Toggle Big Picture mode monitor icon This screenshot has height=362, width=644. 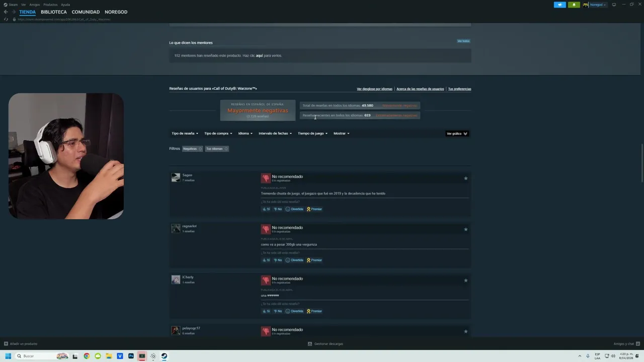point(614,5)
